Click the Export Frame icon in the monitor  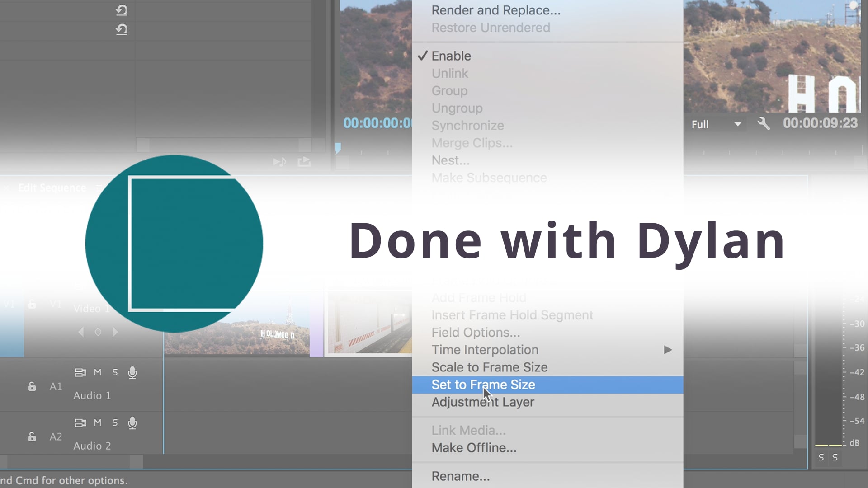[304, 162]
